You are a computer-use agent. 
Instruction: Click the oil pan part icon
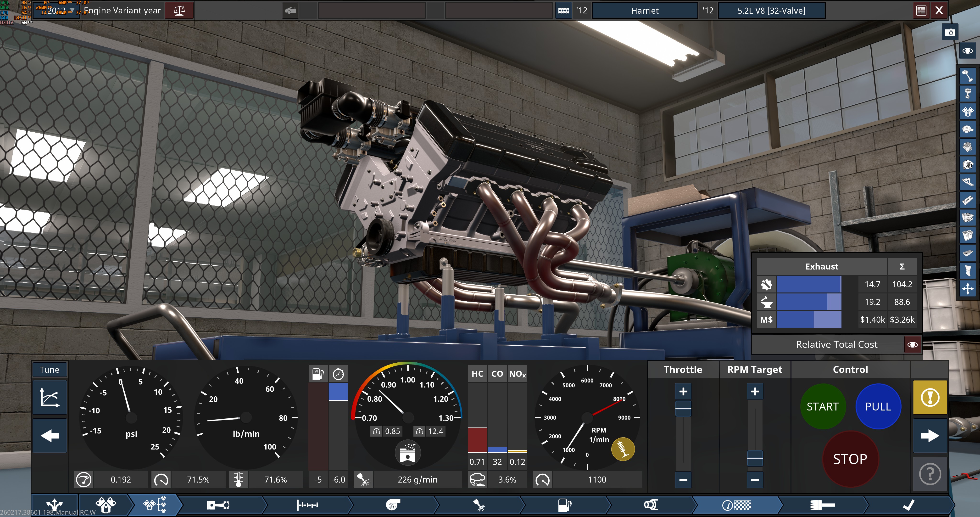point(968,253)
